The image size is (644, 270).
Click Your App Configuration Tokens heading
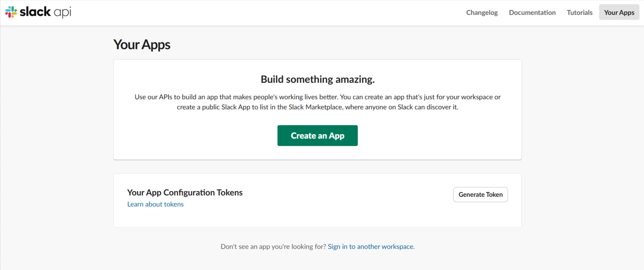pyautogui.click(x=185, y=192)
